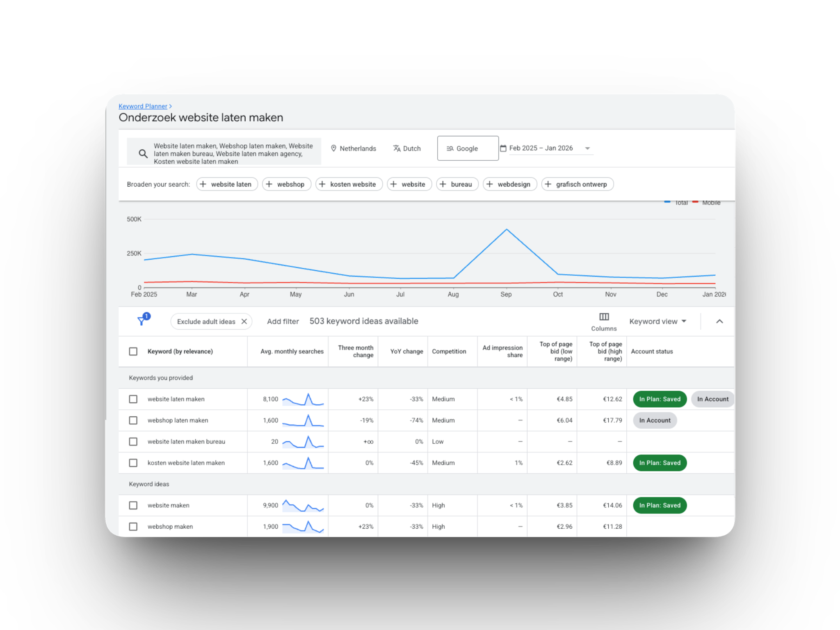This screenshot has height=630, width=840.
Task: Add 'bureau' broaden search chip
Action: (x=457, y=184)
